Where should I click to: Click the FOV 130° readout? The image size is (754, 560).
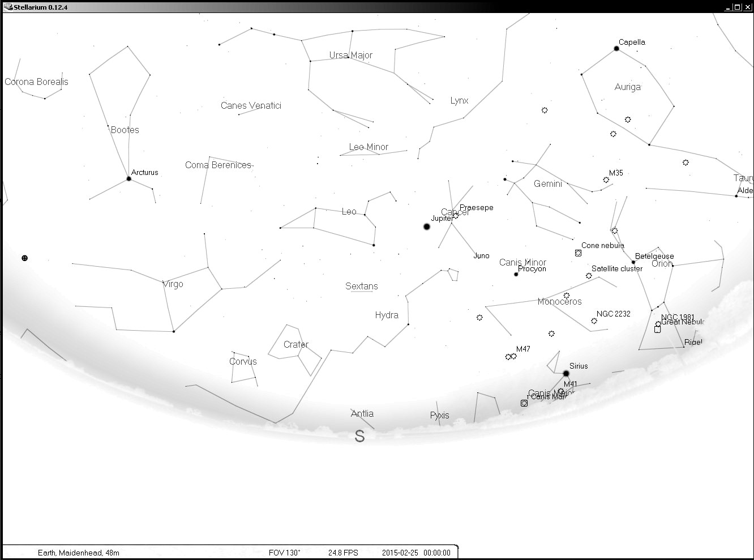tap(284, 553)
